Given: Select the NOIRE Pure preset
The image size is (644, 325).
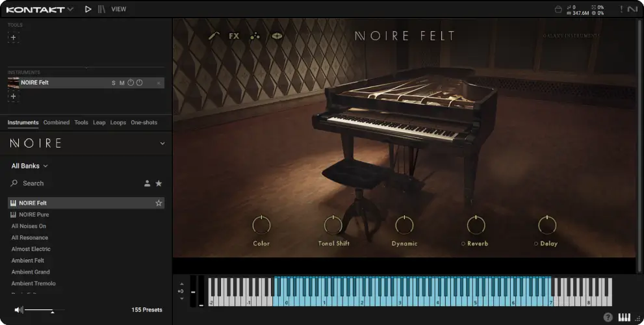Looking at the screenshot, I should tap(34, 214).
